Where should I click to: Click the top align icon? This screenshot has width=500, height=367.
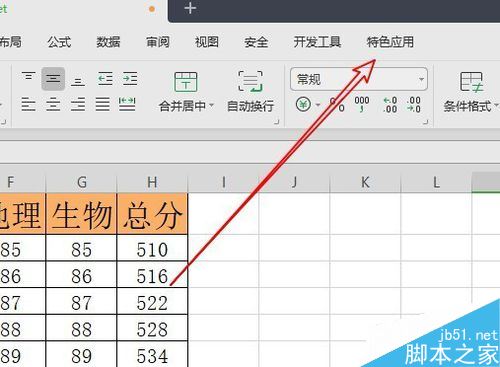[29, 77]
